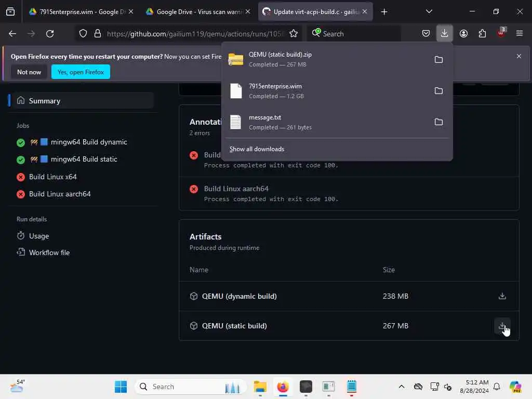Open File Explorer from the taskbar

point(260,387)
